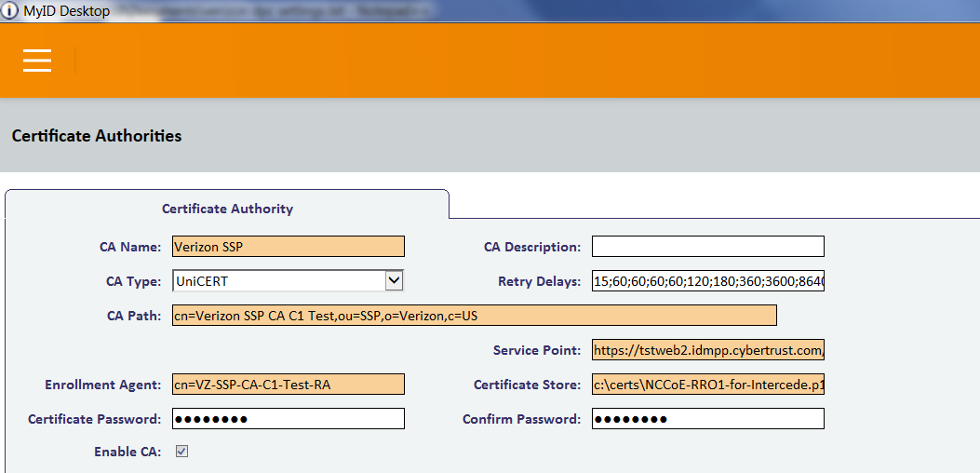980x473 pixels.
Task: Edit the Enrollment Agent field
Action: click(x=289, y=385)
